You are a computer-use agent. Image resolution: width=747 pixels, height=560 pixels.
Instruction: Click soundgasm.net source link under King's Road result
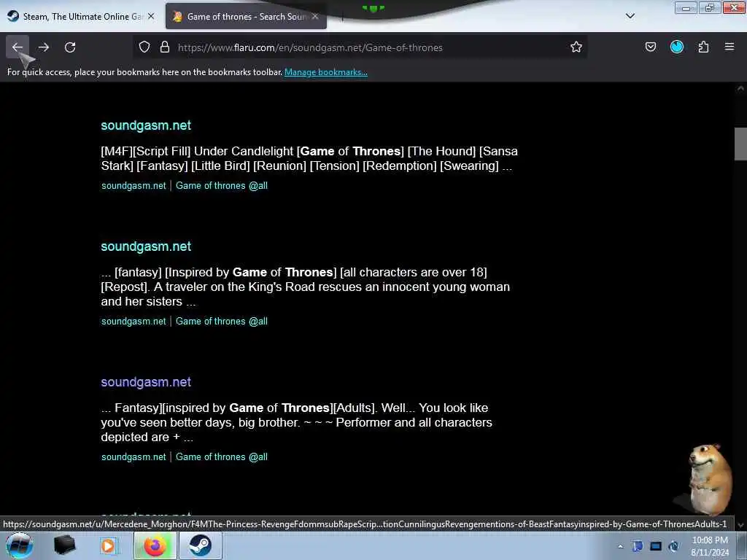[133, 322]
